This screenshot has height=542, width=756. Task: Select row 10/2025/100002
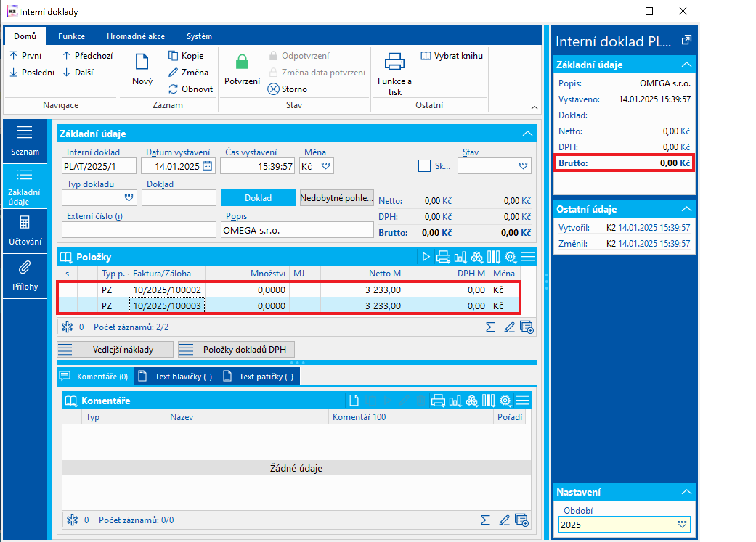289,290
